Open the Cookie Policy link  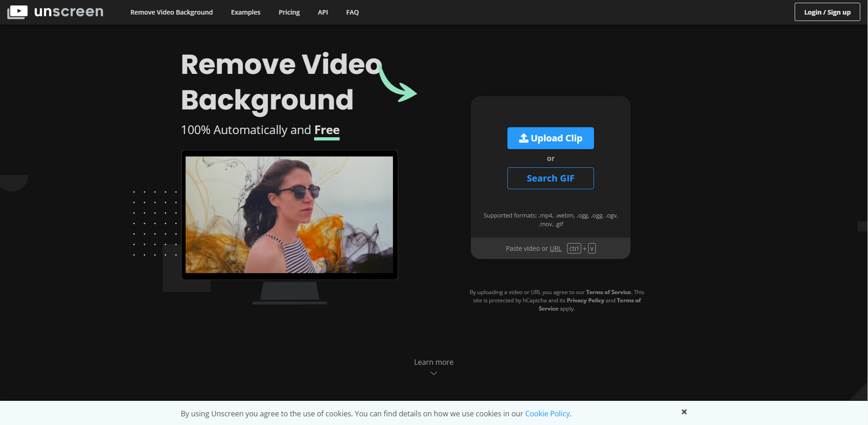tap(547, 413)
